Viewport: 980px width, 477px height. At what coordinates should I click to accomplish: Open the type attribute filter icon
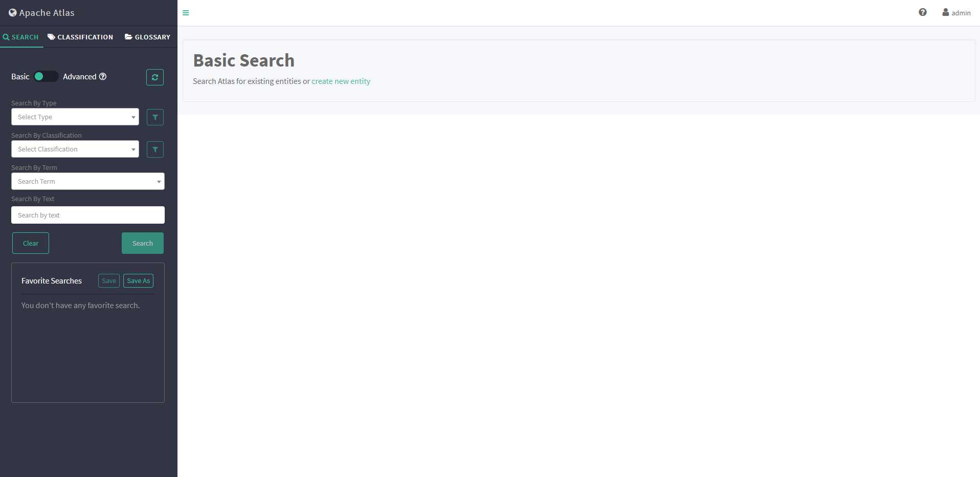tap(155, 117)
